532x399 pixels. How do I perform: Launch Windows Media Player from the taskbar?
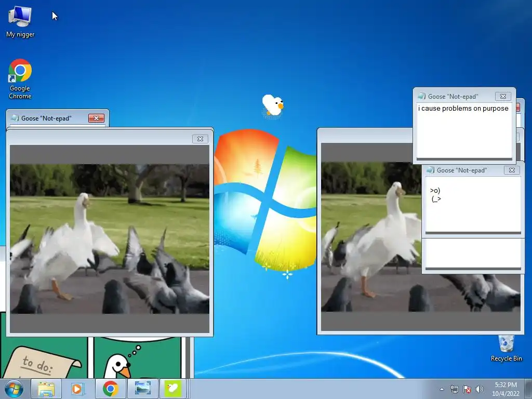pyautogui.click(x=78, y=389)
